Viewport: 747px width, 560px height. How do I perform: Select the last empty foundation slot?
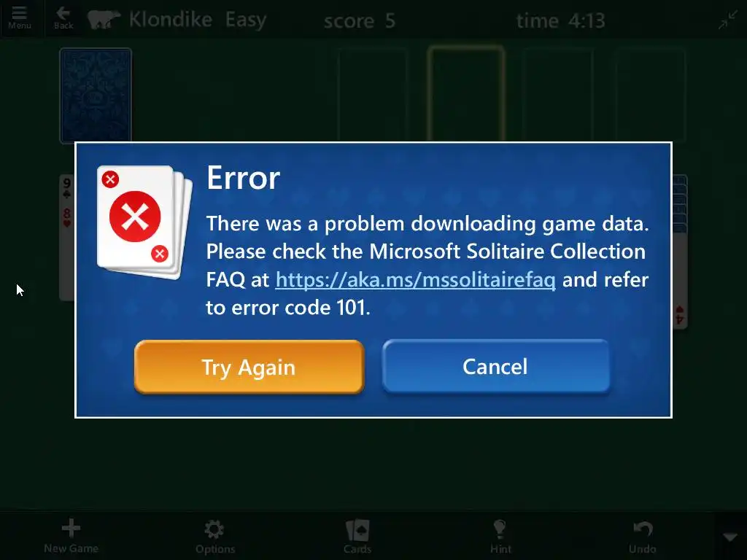(650, 94)
